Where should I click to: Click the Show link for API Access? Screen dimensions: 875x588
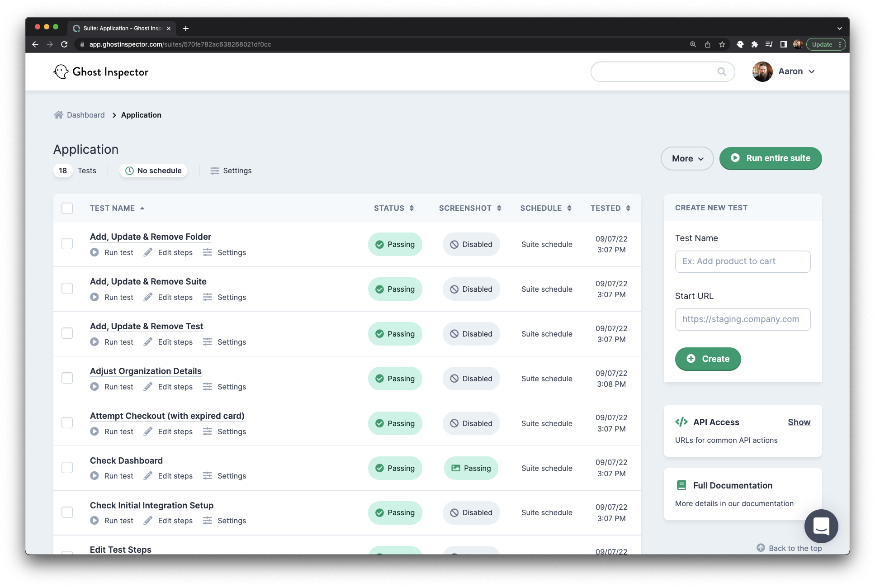pos(799,422)
